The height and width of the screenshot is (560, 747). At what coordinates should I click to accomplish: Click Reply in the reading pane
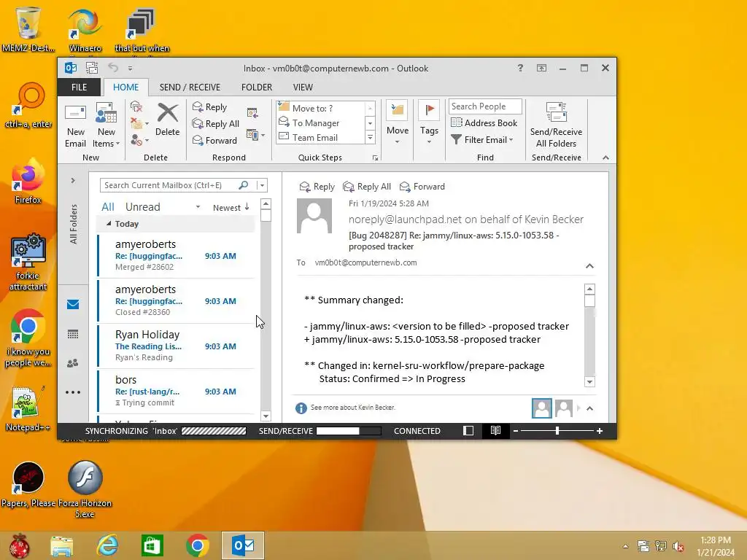(317, 187)
